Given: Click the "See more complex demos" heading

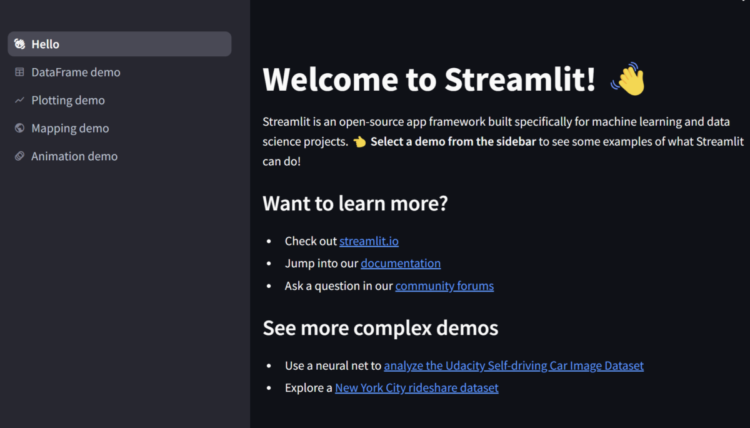Looking at the screenshot, I should pyautogui.click(x=380, y=328).
